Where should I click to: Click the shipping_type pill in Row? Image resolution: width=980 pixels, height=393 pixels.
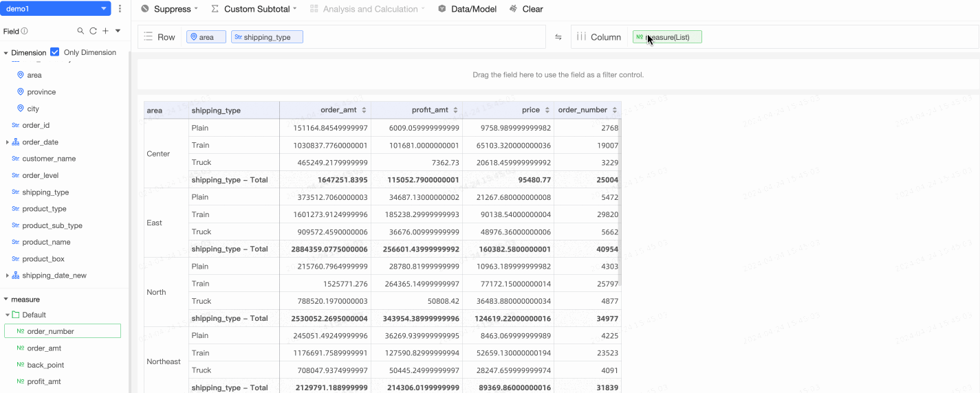[x=267, y=37]
